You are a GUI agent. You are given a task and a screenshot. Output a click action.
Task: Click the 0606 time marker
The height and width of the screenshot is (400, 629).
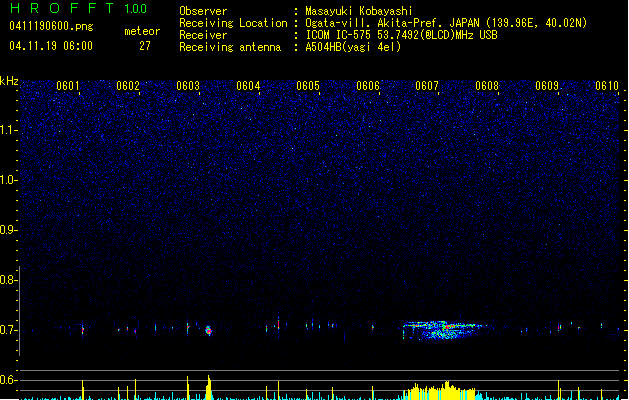click(368, 86)
